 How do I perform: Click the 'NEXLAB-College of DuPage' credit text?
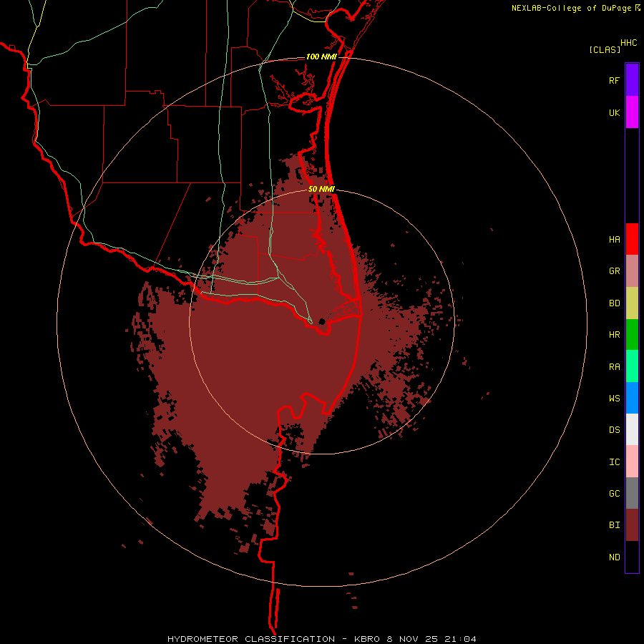(571, 8)
